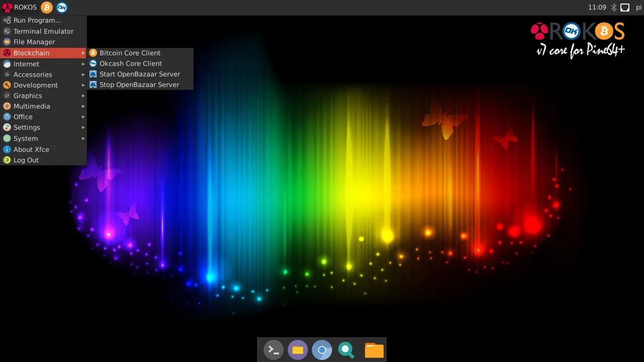Screen dimensions: 644x362
Task: Expand the Accessories submenu arrow
Action: [83, 74]
